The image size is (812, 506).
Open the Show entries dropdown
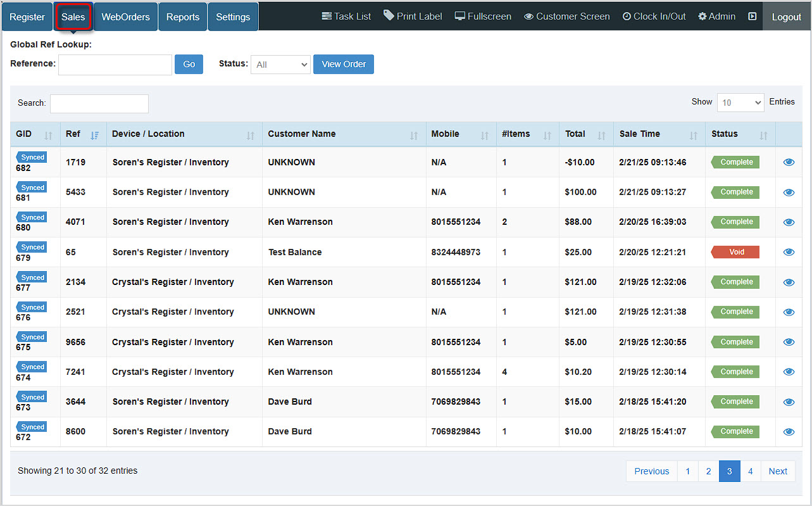pyautogui.click(x=740, y=102)
